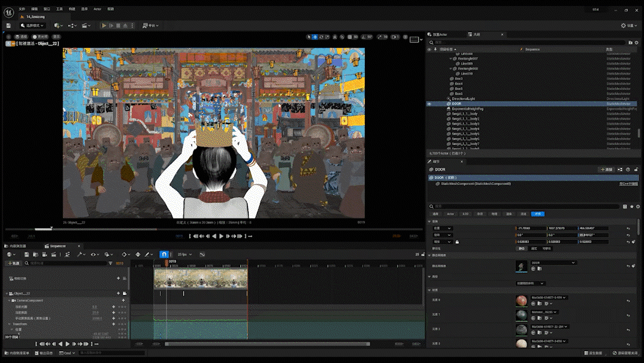This screenshot has height=363, width=644.
Task: Click the Unreal Engine logo icon
Action: point(8,13)
